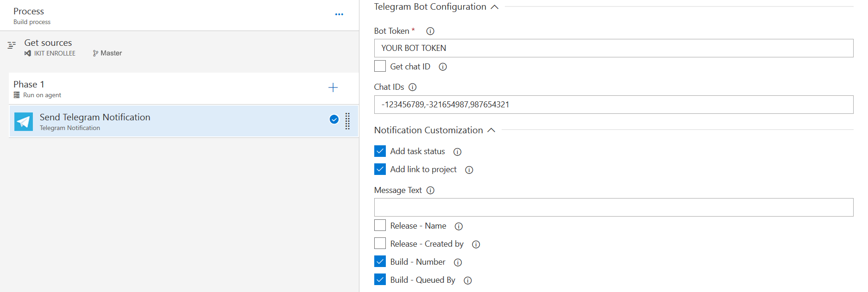The height and width of the screenshot is (292, 868).
Task: Show info for Build - Queued By
Action: [x=468, y=280]
